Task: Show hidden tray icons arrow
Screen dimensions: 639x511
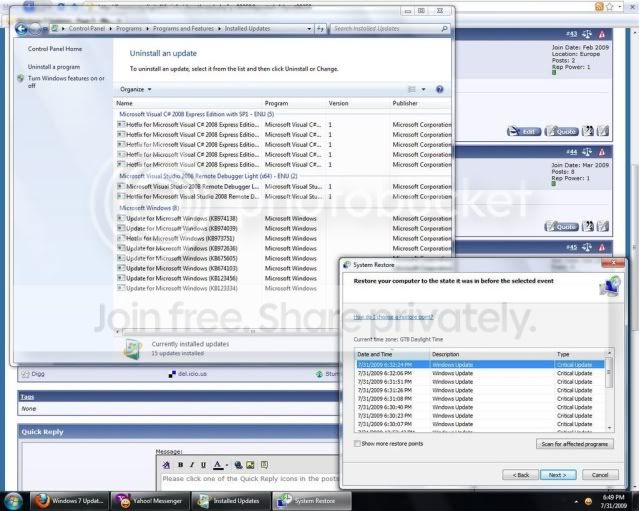Action: [x=576, y=502]
